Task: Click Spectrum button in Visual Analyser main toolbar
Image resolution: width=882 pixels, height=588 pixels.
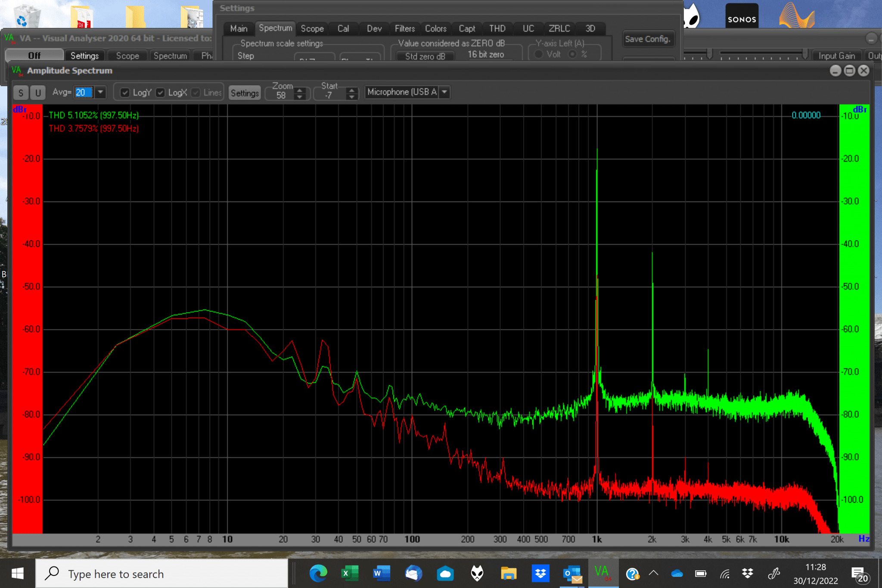Action: [170, 56]
